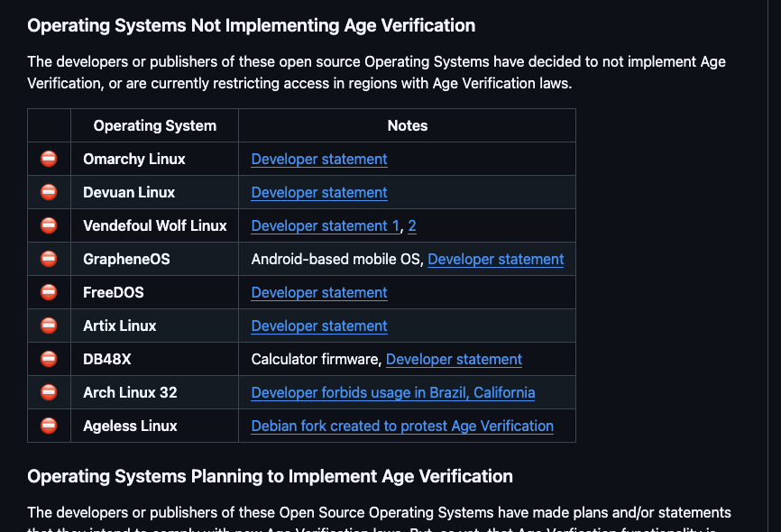
Task: Open GrapheneOS Developer statement link
Action: pos(496,259)
